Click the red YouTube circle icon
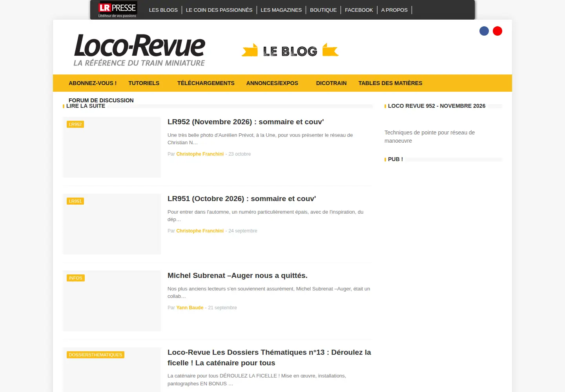The height and width of the screenshot is (392, 565). [498, 31]
